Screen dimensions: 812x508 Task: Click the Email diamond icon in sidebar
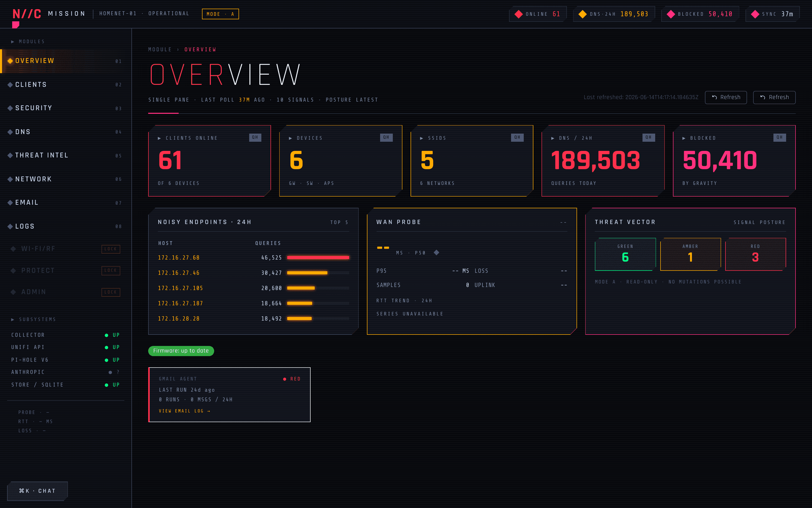coord(10,203)
